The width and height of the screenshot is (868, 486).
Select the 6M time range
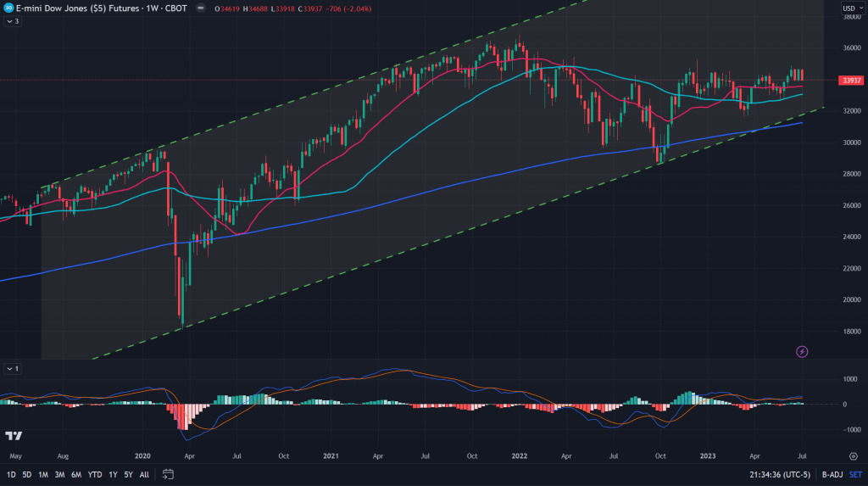pyautogui.click(x=76, y=475)
